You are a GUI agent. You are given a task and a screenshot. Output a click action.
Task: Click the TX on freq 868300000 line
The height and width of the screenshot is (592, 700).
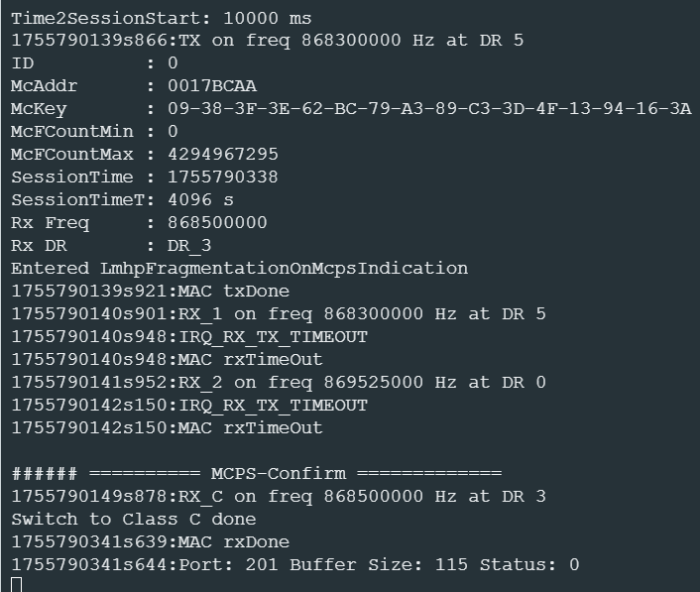tap(268, 41)
